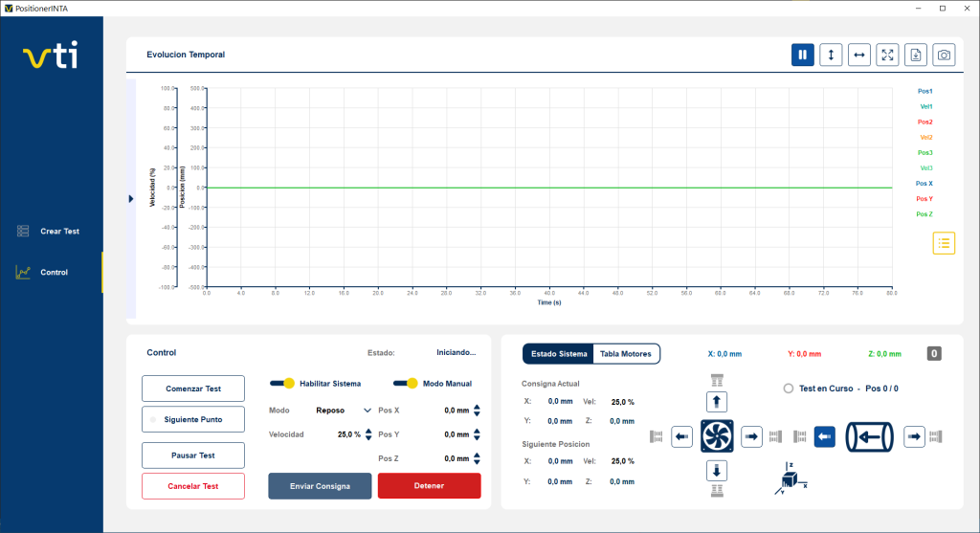Open the Modo dropdown showing Reposo
The image size is (980, 533).
coord(344,410)
